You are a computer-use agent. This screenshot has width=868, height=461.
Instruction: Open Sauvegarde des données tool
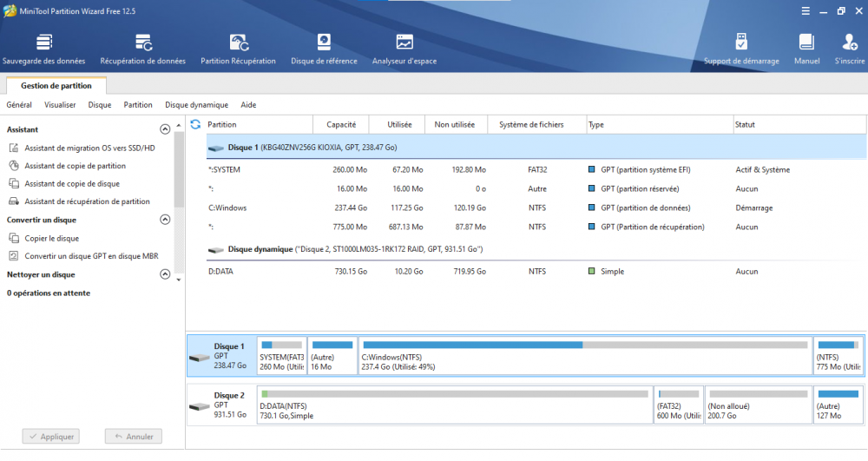pos(43,49)
